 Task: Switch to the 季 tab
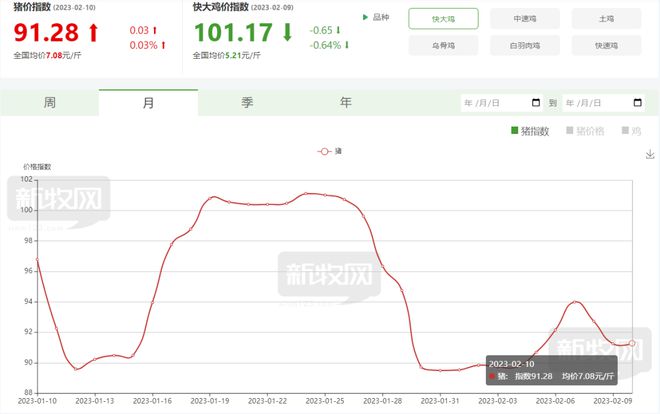click(247, 103)
